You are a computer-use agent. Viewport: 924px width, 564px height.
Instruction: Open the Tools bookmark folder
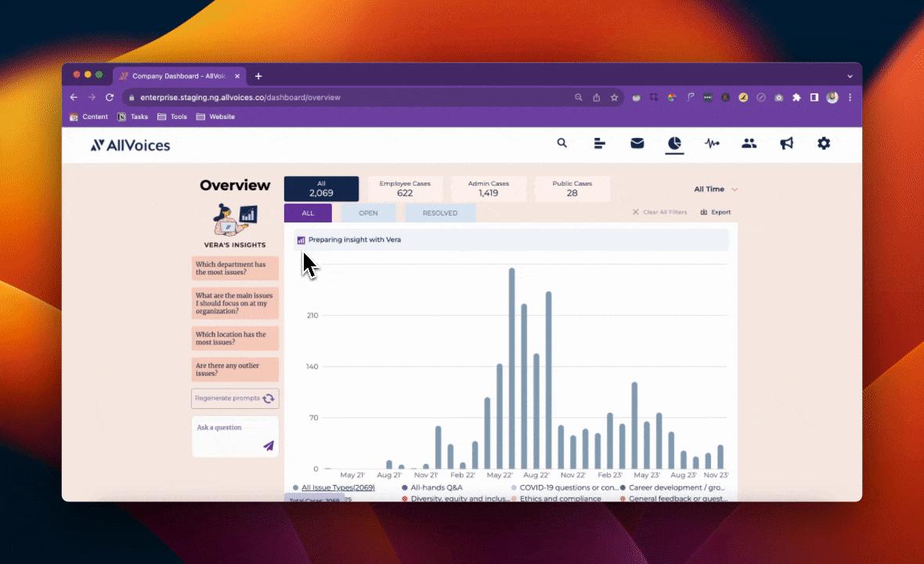(172, 117)
